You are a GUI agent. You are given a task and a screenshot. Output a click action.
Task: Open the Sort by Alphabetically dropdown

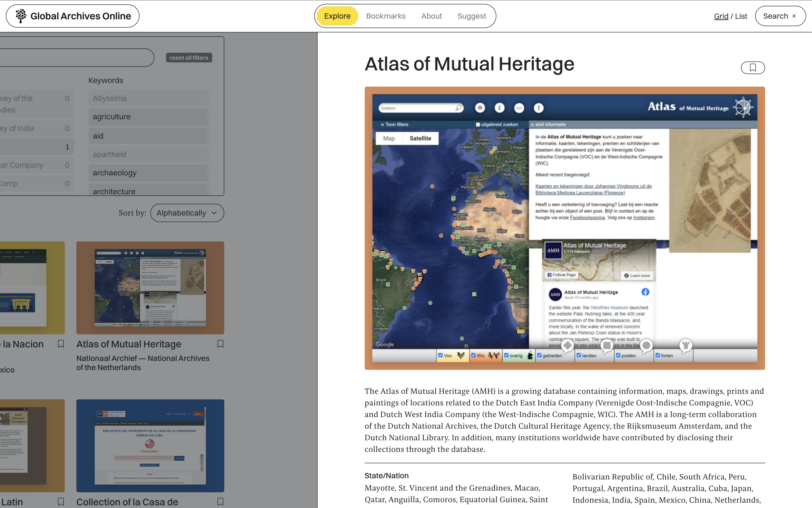(x=187, y=213)
